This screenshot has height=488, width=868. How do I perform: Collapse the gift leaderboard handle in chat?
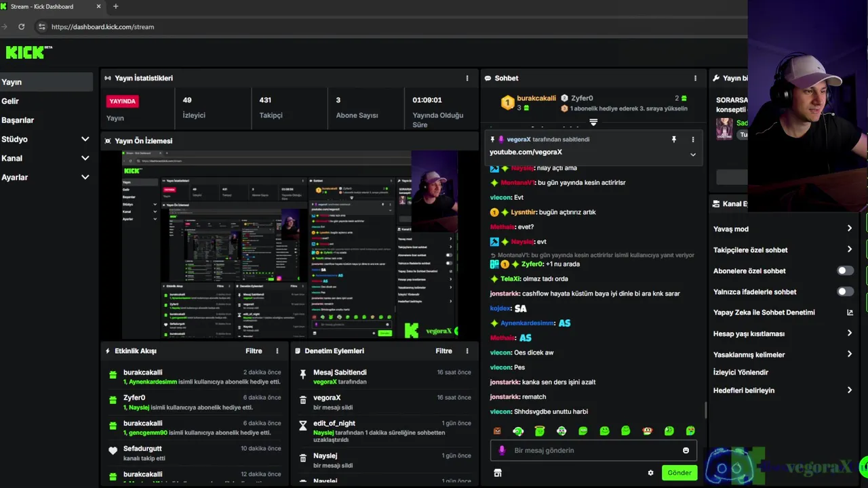[x=593, y=123]
